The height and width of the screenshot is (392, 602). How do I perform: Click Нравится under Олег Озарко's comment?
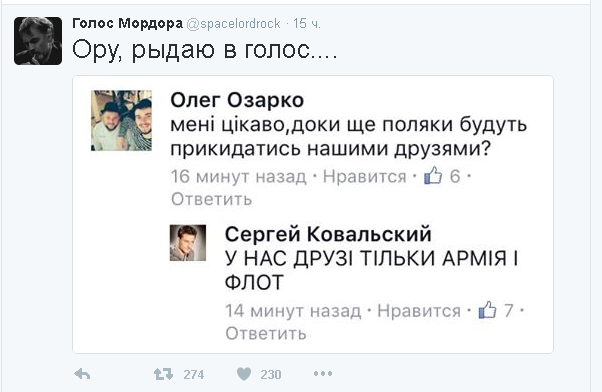point(364,177)
